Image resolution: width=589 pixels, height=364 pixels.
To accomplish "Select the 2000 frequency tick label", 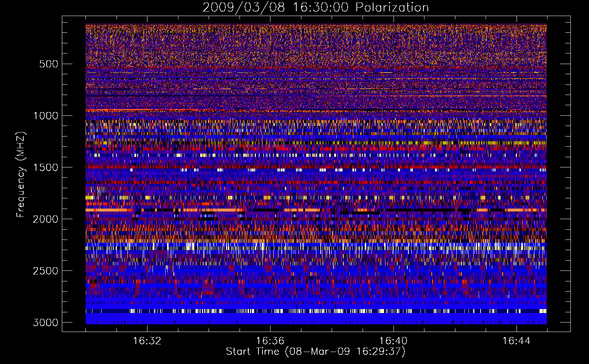I will point(46,219).
